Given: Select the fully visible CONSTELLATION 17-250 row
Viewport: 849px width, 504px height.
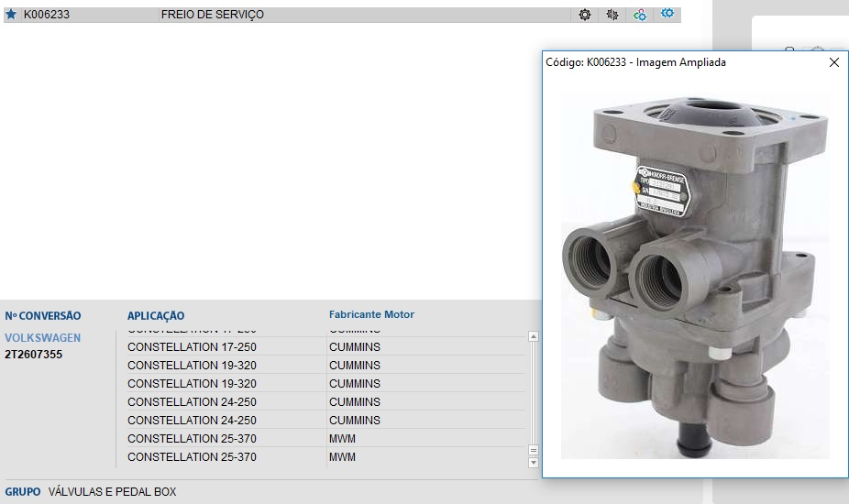Looking at the screenshot, I should click(x=192, y=347).
